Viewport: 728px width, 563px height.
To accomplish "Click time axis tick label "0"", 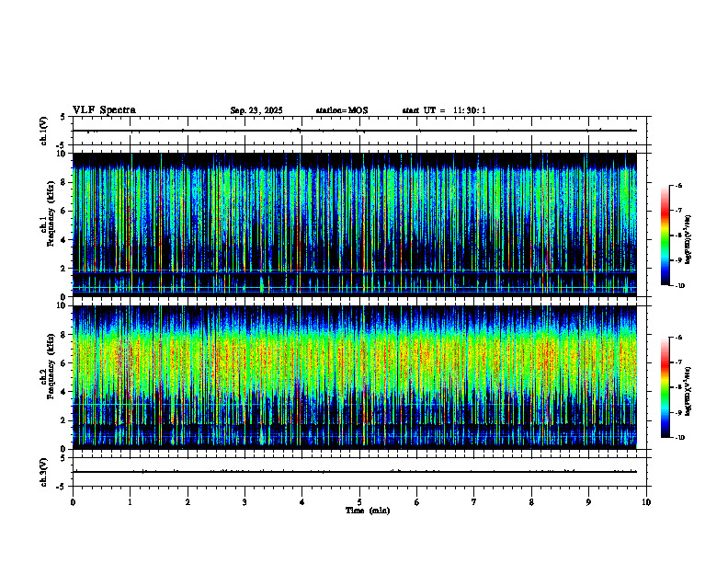I will 73,502.
